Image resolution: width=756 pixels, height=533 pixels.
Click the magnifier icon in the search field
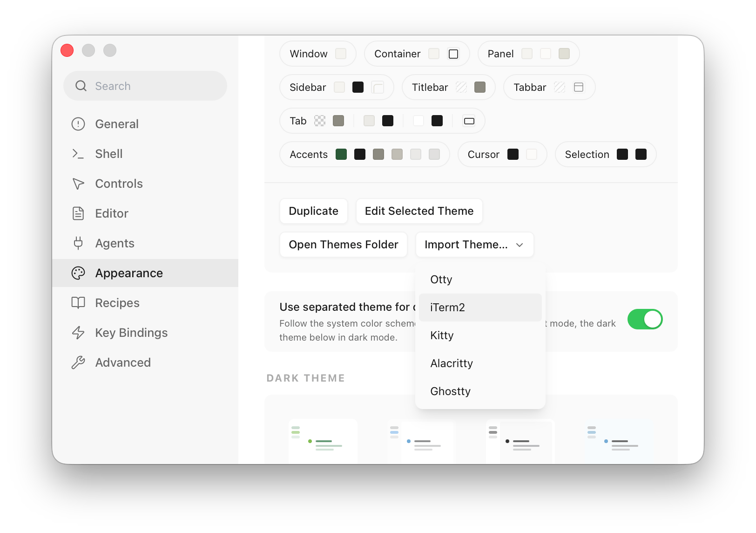click(81, 86)
